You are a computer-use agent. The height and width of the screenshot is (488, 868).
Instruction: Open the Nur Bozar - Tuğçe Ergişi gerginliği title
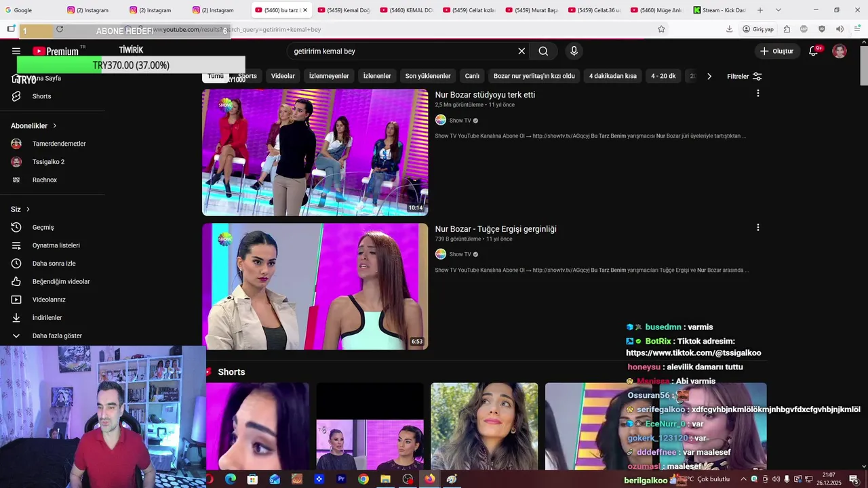coord(496,229)
